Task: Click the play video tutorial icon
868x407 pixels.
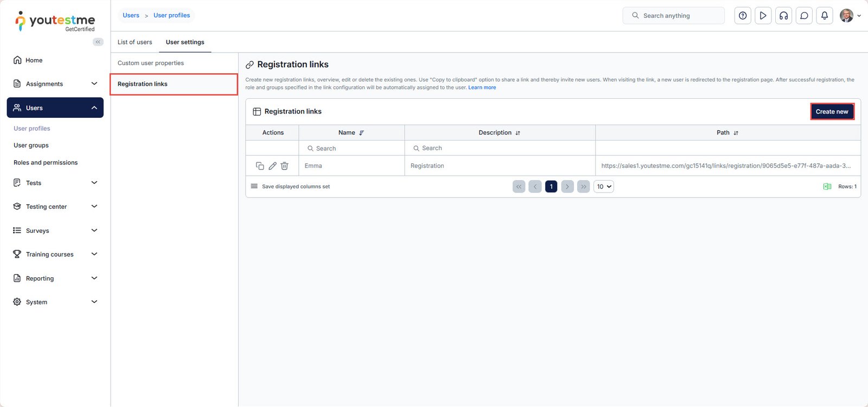Action: point(763,16)
